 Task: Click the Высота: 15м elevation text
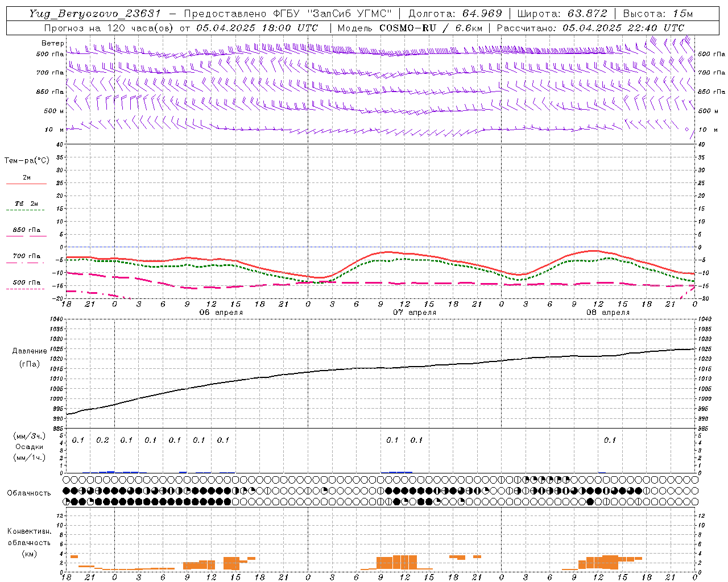coord(658,14)
